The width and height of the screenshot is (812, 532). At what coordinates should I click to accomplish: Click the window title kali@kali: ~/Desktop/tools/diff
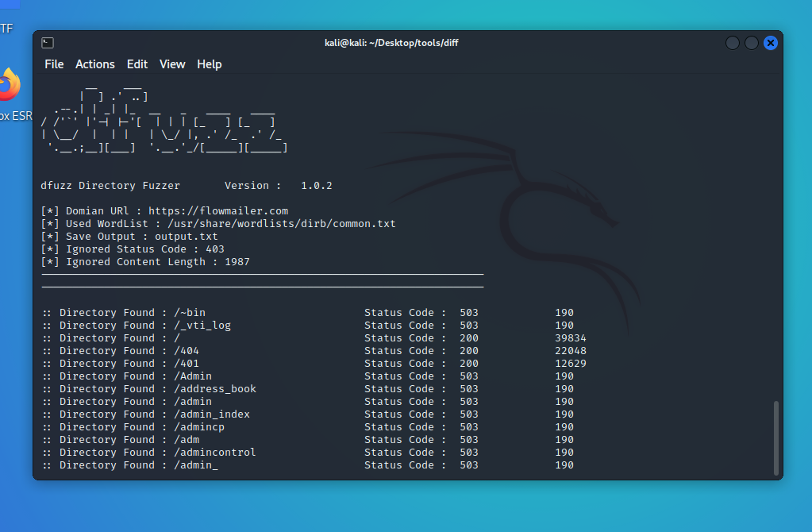(x=391, y=43)
